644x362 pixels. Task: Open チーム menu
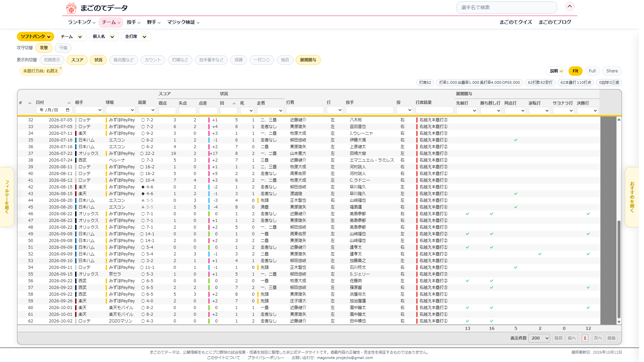coord(111,22)
